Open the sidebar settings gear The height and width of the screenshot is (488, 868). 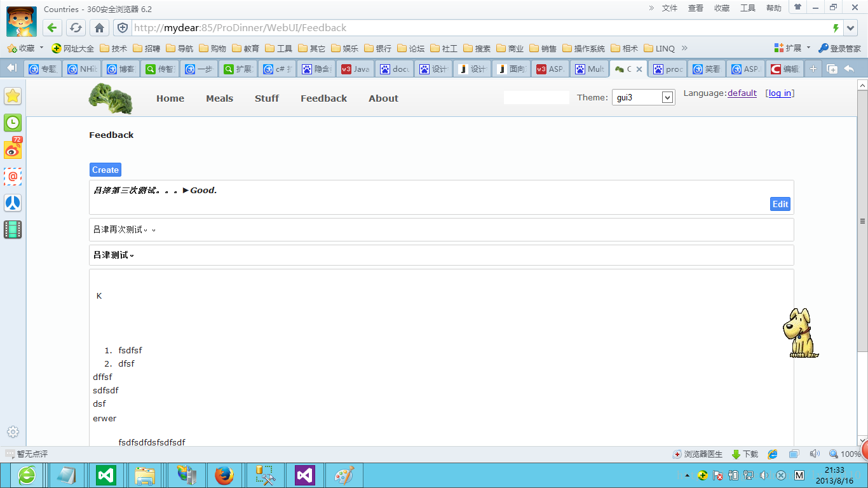tap(13, 431)
